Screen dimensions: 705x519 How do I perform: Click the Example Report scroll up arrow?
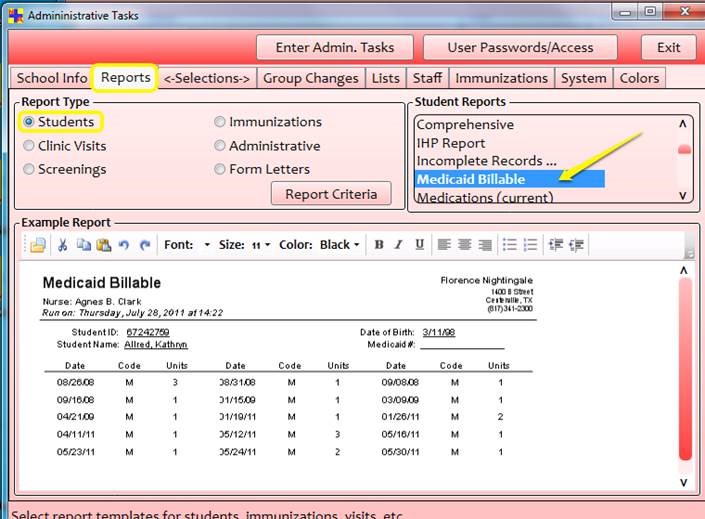tap(684, 271)
